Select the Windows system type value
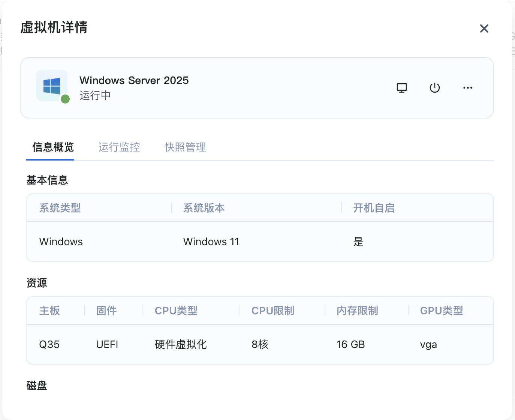The height and width of the screenshot is (420, 515). click(x=61, y=241)
